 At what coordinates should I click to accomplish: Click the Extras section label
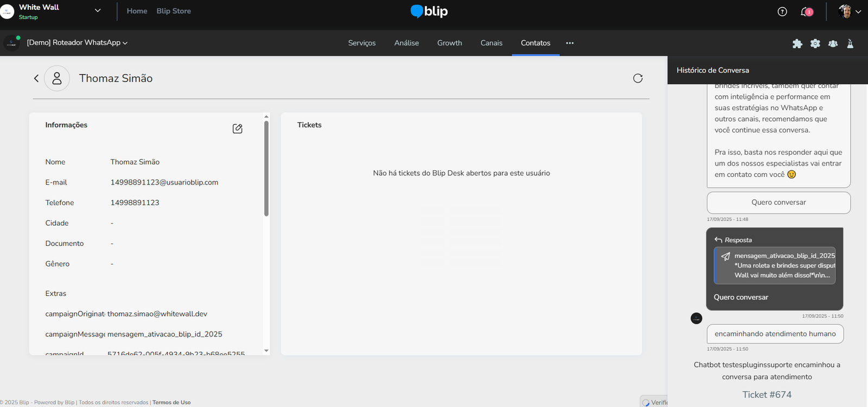pos(56,294)
